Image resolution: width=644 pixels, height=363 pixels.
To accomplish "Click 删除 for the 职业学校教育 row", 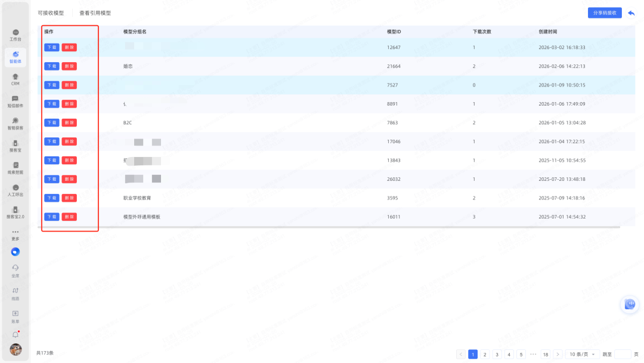I will click(69, 198).
